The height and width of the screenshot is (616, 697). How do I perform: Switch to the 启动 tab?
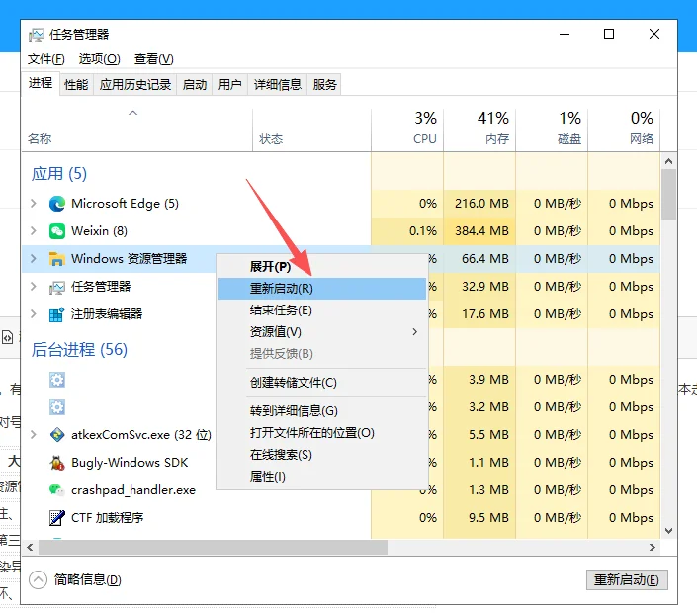(x=195, y=84)
